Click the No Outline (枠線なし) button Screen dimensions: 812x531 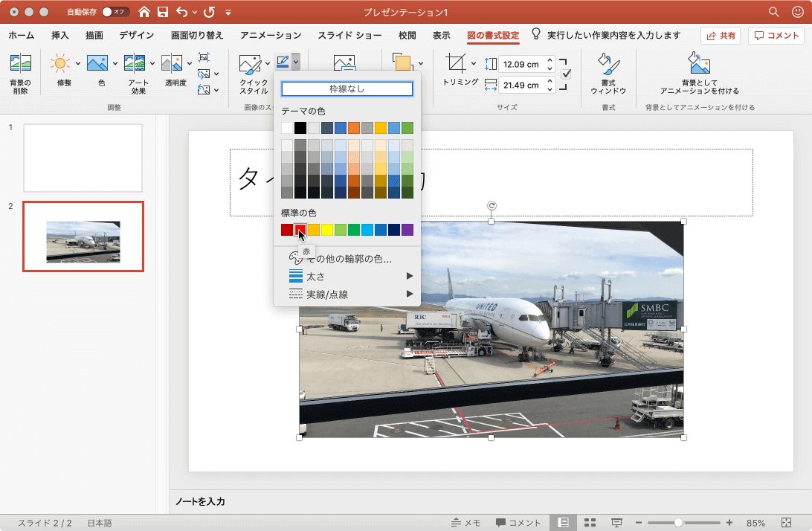coord(347,88)
